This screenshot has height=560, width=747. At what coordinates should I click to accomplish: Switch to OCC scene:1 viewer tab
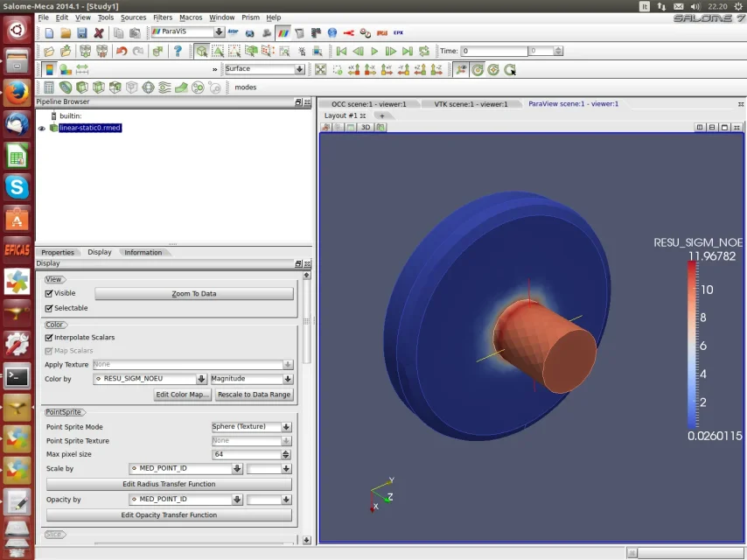[x=369, y=104]
